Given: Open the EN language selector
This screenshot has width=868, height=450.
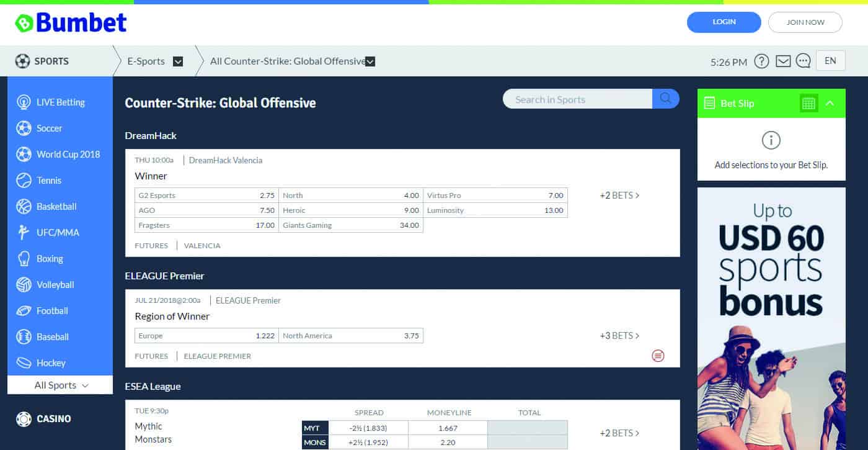Looking at the screenshot, I should (x=831, y=61).
